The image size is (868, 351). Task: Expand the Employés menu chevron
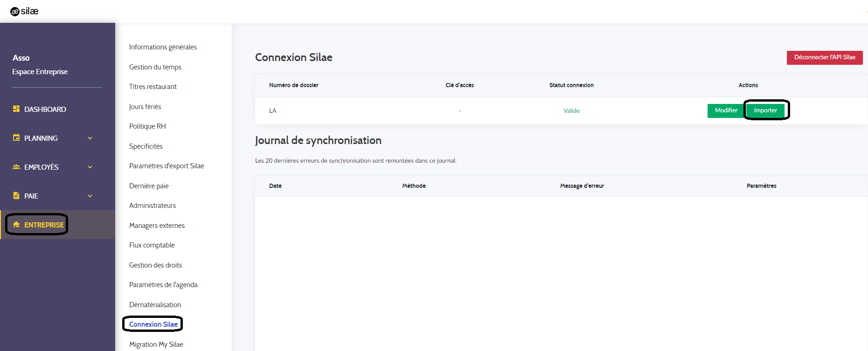click(90, 167)
